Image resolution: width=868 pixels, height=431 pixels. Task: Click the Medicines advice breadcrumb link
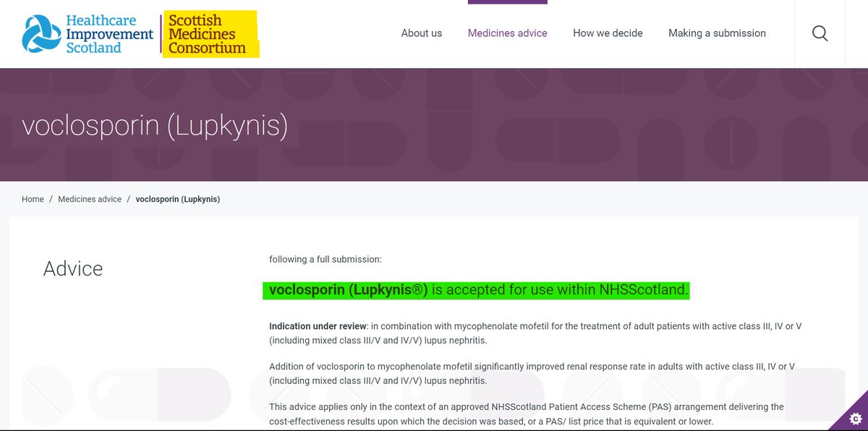[x=90, y=198]
